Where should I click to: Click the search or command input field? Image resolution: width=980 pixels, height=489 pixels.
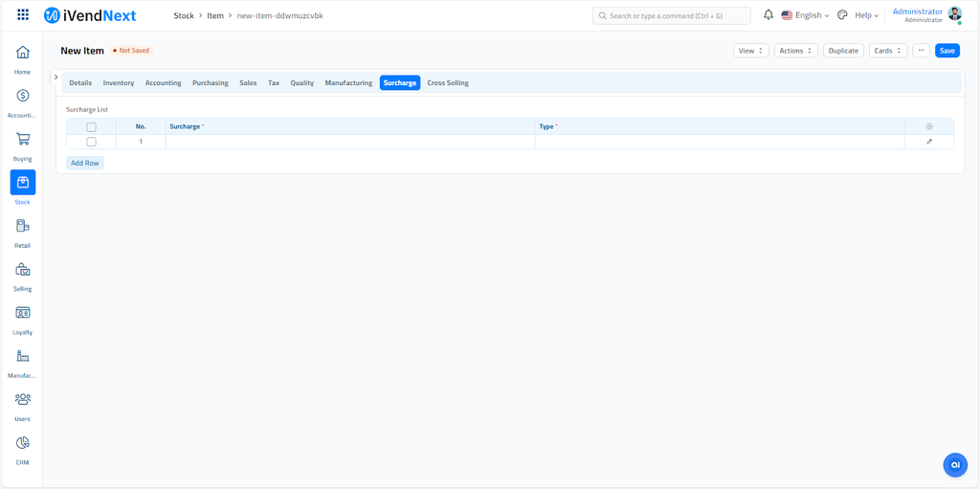click(x=672, y=15)
